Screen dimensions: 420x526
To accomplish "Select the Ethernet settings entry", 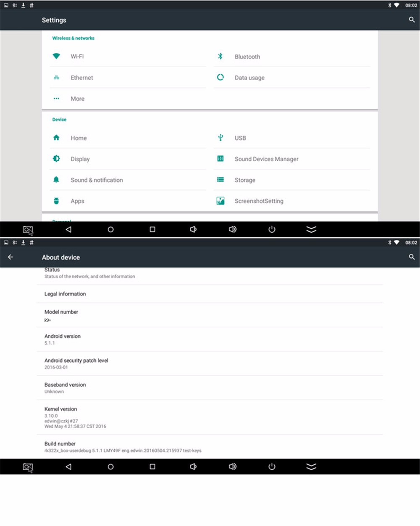I will coord(81,78).
